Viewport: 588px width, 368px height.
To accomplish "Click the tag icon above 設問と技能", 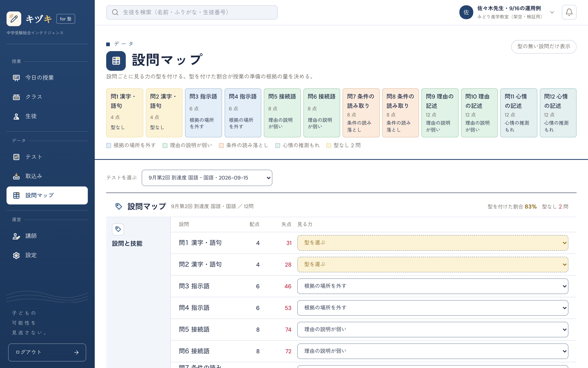I will pos(118,229).
